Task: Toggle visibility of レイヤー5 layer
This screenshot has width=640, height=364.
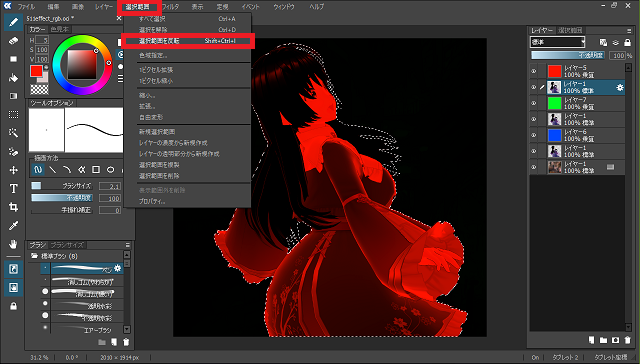Action: pyautogui.click(x=533, y=71)
